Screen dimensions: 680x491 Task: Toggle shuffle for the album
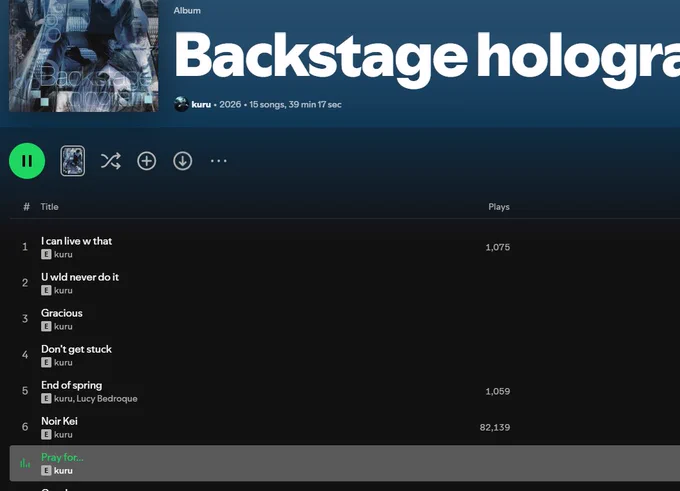click(x=111, y=161)
